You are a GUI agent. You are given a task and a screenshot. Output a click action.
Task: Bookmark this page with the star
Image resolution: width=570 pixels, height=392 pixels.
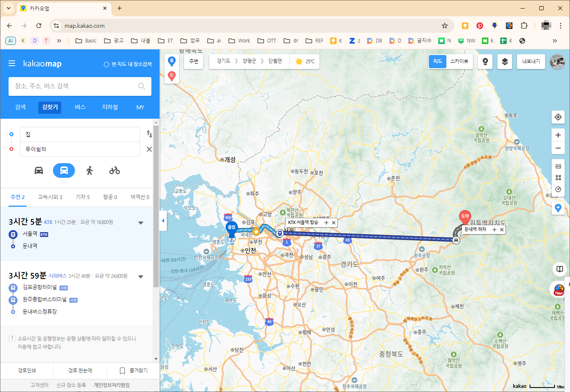click(x=445, y=26)
